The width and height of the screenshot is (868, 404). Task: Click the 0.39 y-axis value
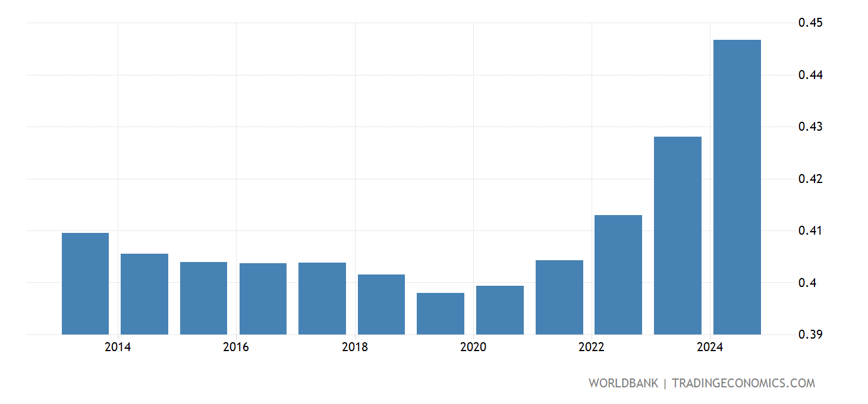coord(810,334)
